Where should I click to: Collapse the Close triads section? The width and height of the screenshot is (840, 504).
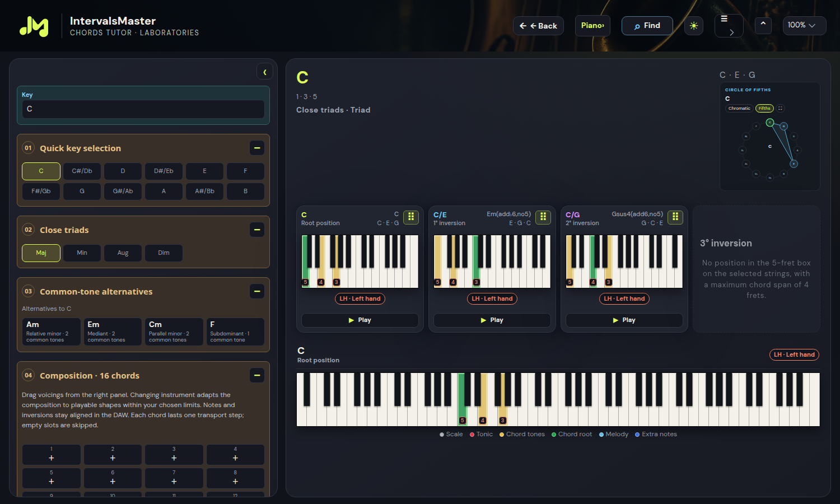(257, 230)
